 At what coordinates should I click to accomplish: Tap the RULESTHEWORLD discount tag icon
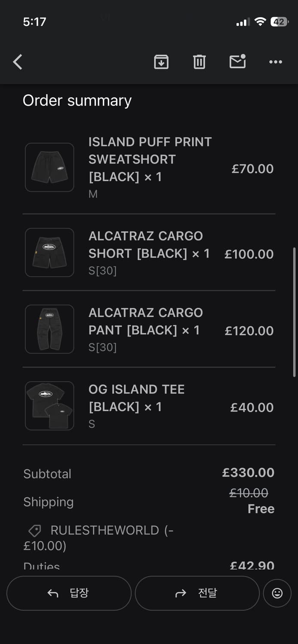click(x=34, y=531)
